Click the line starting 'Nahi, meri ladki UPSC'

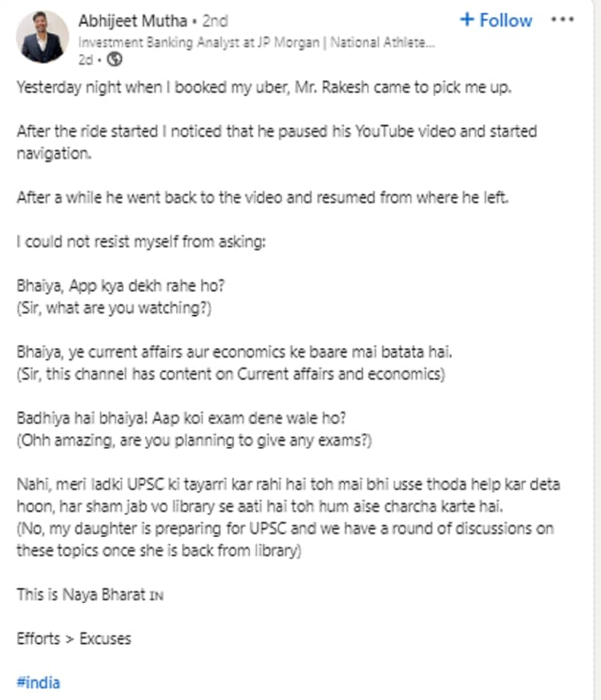[x=288, y=485]
